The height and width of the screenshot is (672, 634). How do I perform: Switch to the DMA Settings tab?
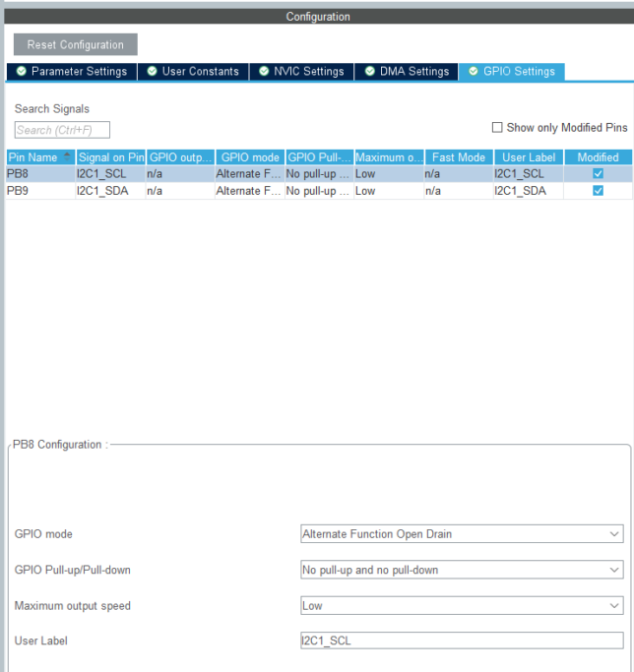tap(407, 72)
